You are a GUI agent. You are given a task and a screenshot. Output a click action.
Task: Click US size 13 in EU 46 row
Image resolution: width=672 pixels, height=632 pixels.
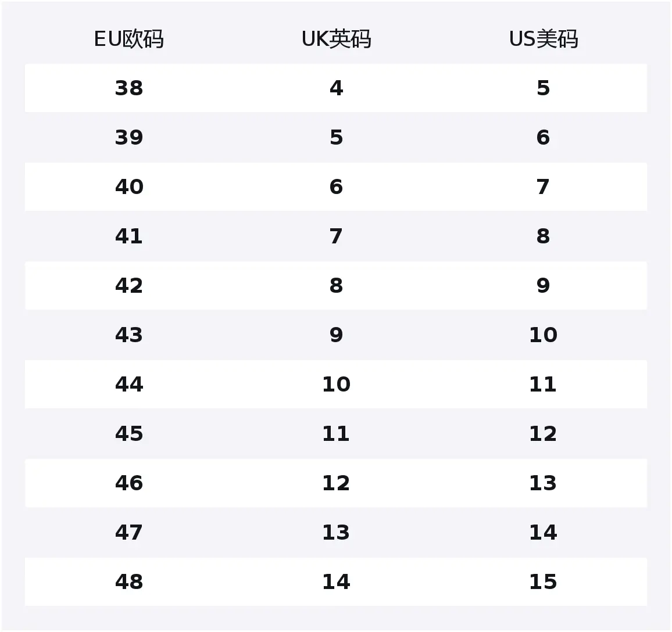[543, 483]
